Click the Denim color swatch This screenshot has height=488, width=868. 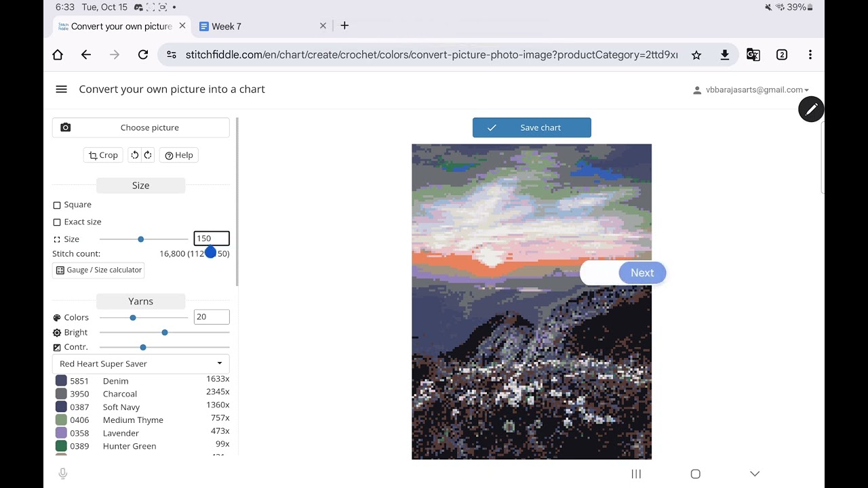[x=61, y=381]
